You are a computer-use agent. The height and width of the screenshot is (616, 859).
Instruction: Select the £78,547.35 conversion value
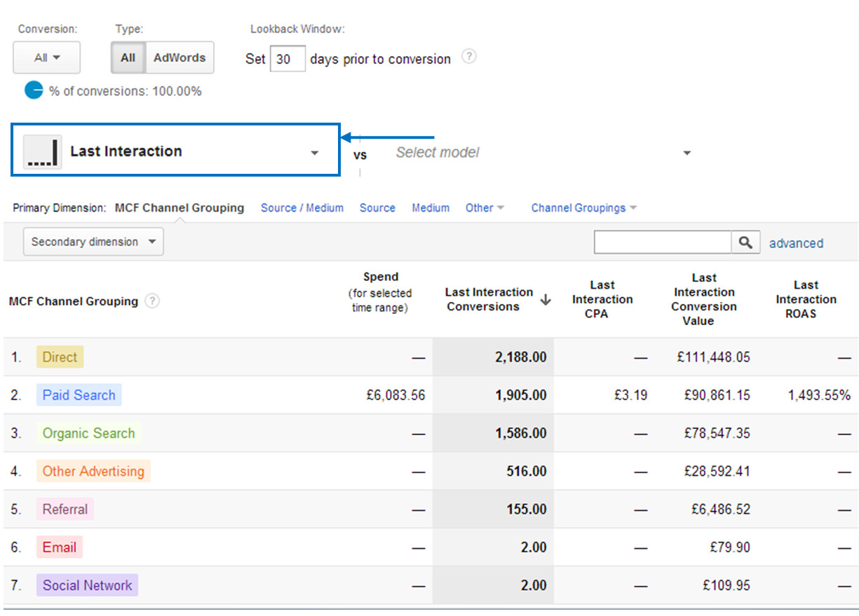(717, 433)
